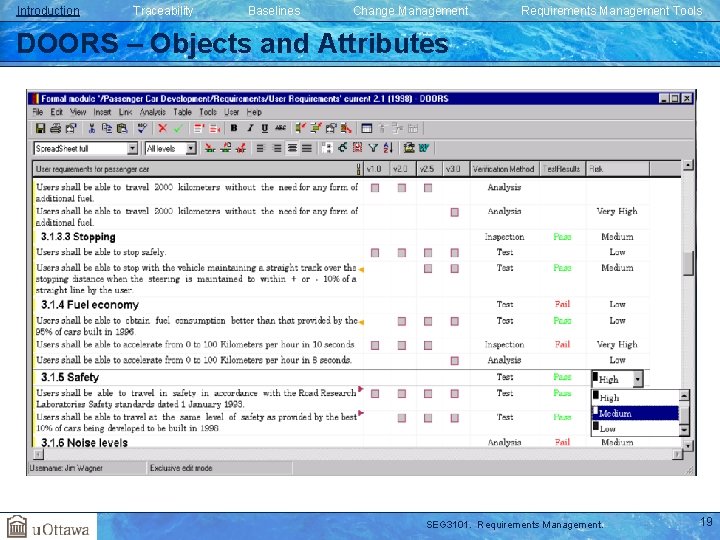Select the 3.1.5 Safety heading
The image size is (720, 540).
coord(70,377)
